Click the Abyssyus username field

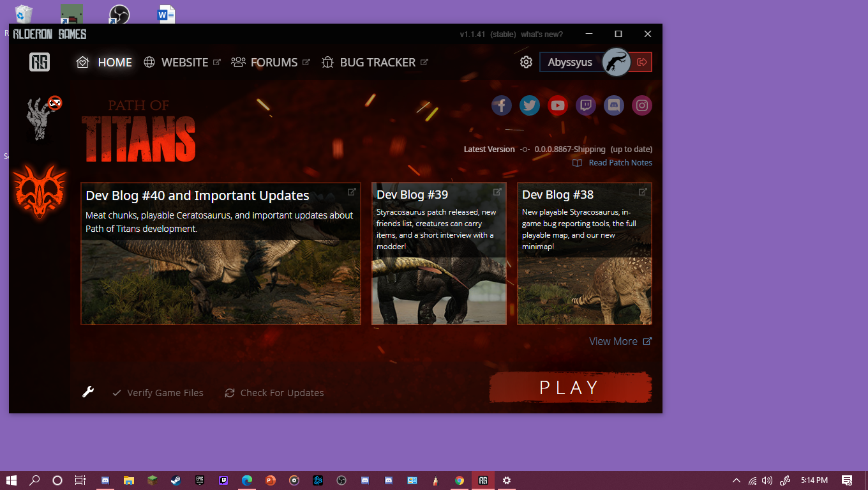pos(571,62)
